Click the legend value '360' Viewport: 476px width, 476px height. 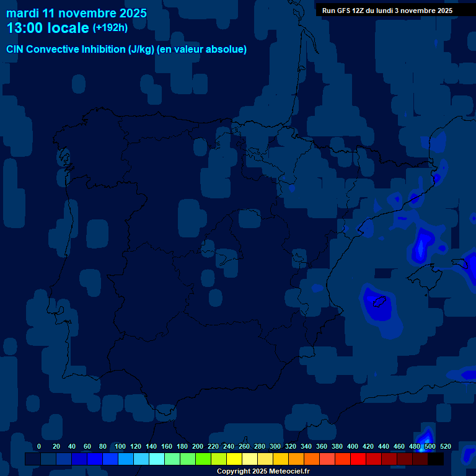point(322,446)
